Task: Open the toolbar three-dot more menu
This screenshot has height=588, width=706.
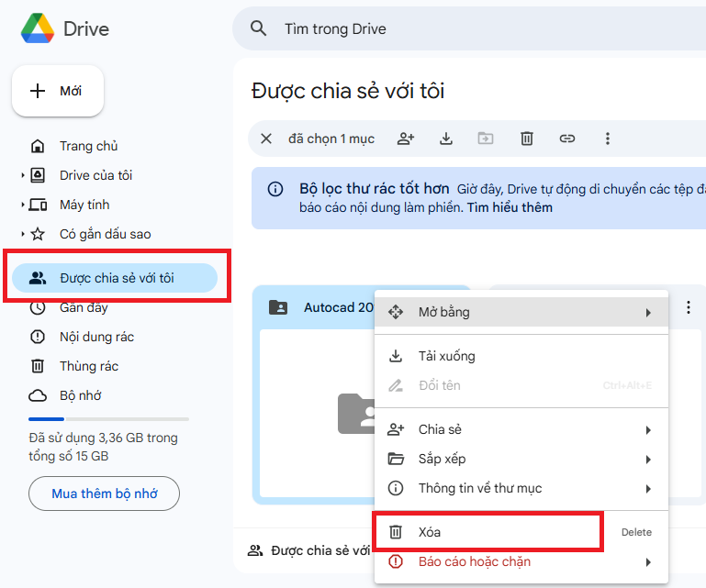Action: 608,139
